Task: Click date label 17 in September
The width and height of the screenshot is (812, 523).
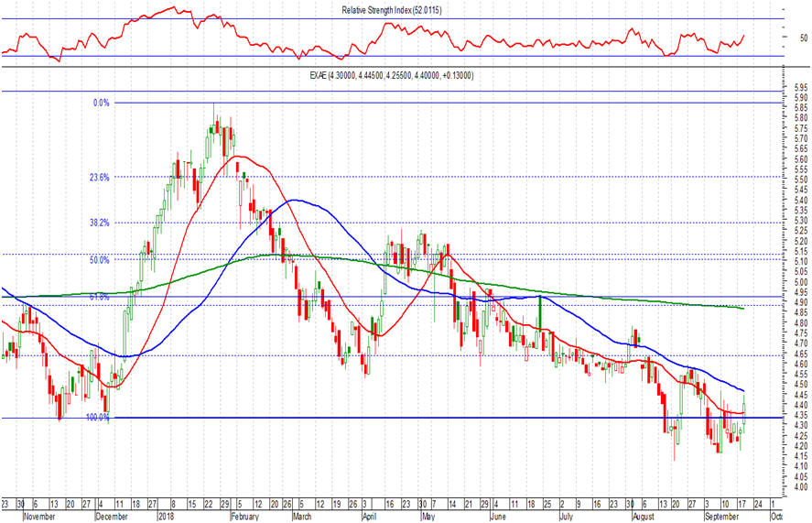Action: click(742, 504)
